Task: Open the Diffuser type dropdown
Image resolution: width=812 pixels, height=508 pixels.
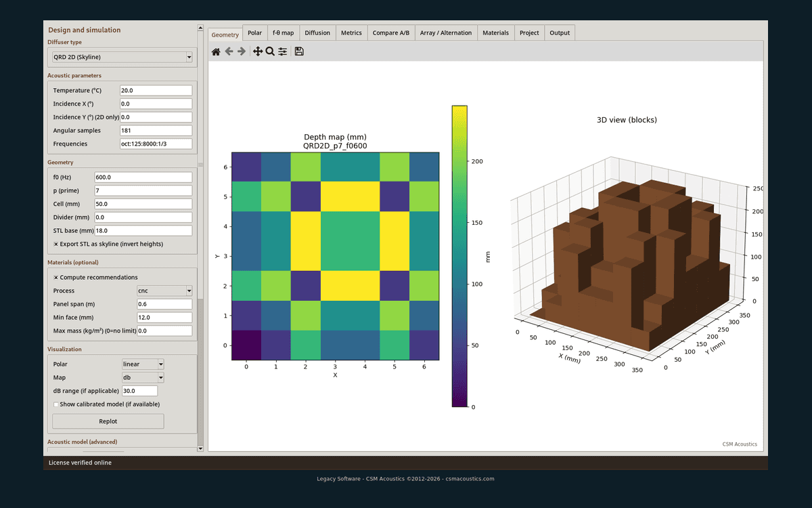Action: tap(122, 58)
